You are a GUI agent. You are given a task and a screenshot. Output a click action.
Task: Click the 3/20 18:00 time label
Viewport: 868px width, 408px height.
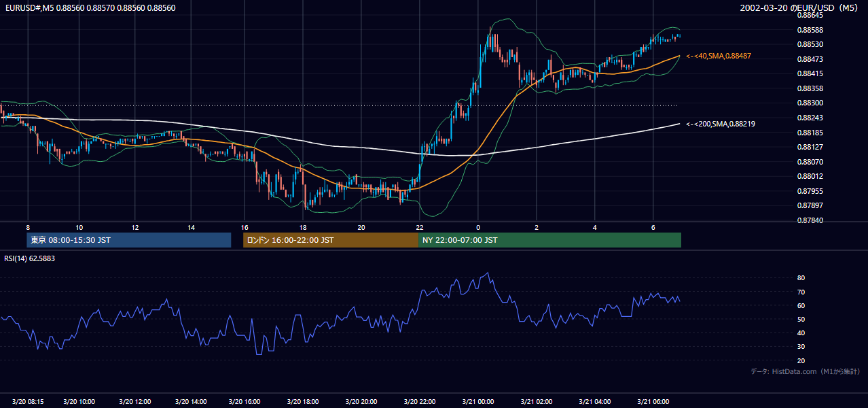pos(304,401)
